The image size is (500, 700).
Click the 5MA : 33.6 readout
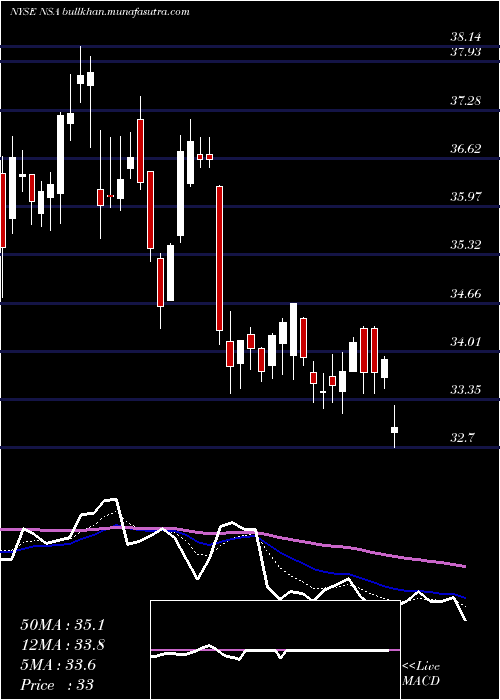pos(58,665)
